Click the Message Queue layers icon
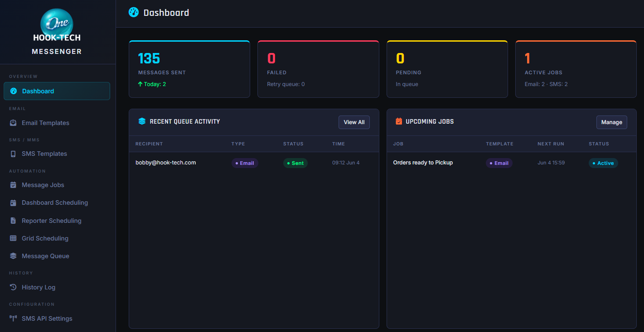This screenshot has height=332, width=644. coord(13,256)
